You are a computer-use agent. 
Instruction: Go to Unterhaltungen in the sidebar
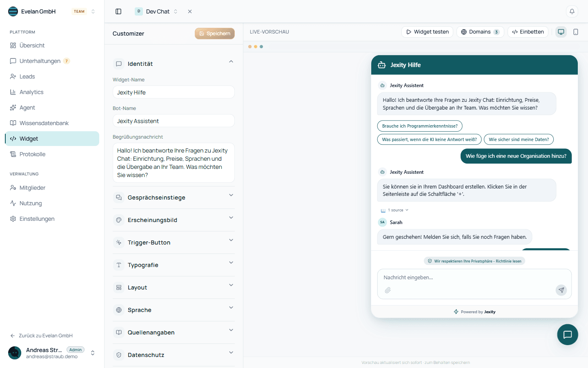[x=52, y=61]
